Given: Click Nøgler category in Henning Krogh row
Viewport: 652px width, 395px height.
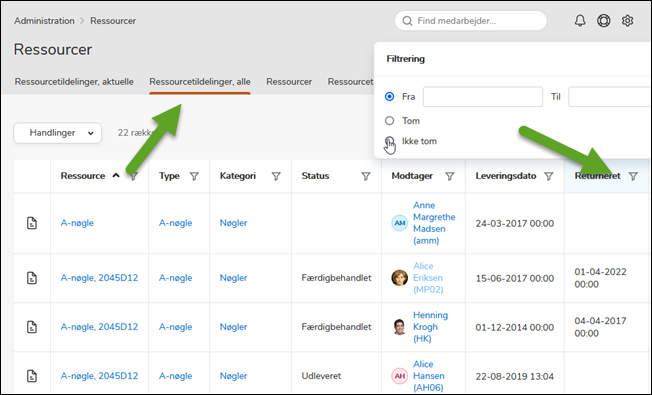Looking at the screenshot, I should (234, 327).
